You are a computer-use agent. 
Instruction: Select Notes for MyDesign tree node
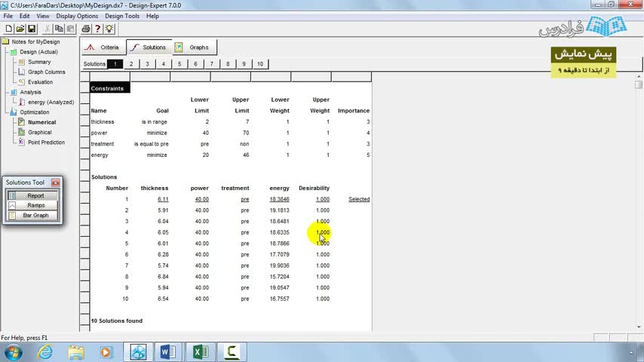35,42
